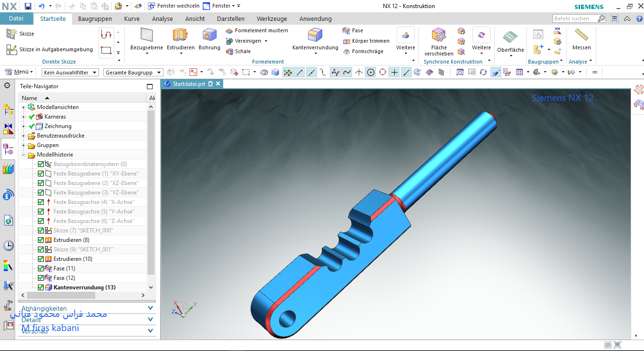Open the Datei menu
Screen dimensions: 644x351
pyautogui.click(x=17, y=18)
